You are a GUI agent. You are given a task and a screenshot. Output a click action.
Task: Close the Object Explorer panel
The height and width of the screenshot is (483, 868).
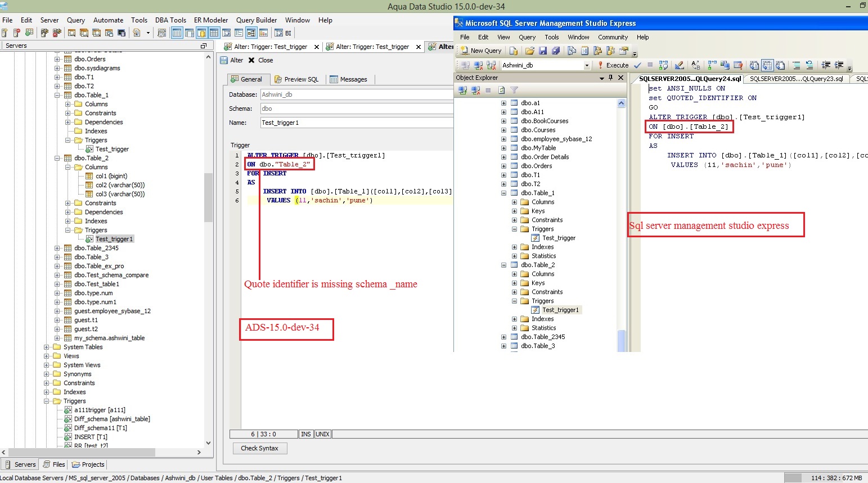click(620, 78)
